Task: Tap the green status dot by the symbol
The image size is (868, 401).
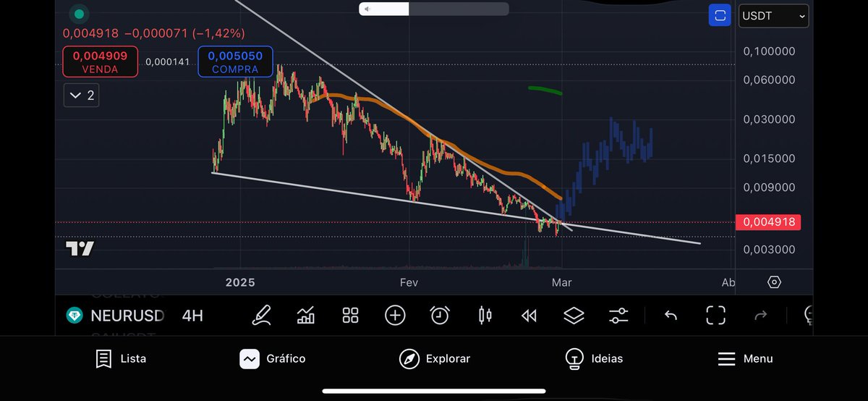Action: click(x=79, y=14)
